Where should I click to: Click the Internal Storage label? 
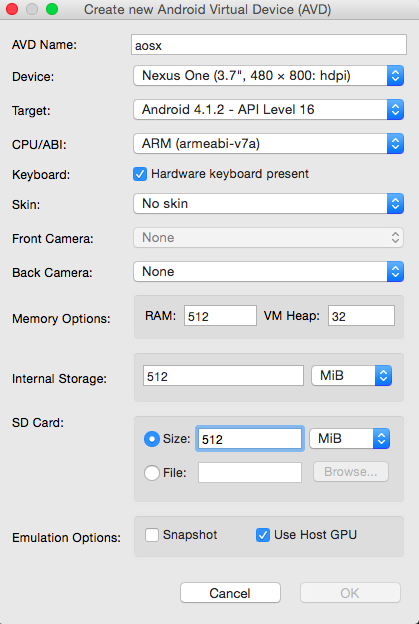click(x=59, y=378)
